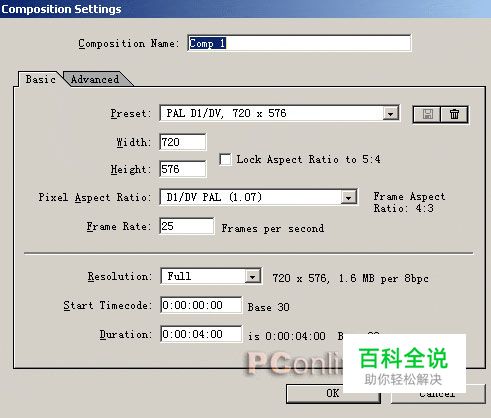The height and width of the screenshot is (418, 491).
Task: Click the save preset floppy icon
Action: (x=427, y=115)
